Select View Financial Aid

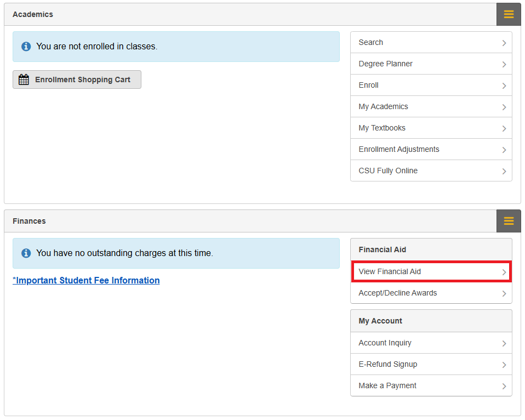tap(390, 271)
